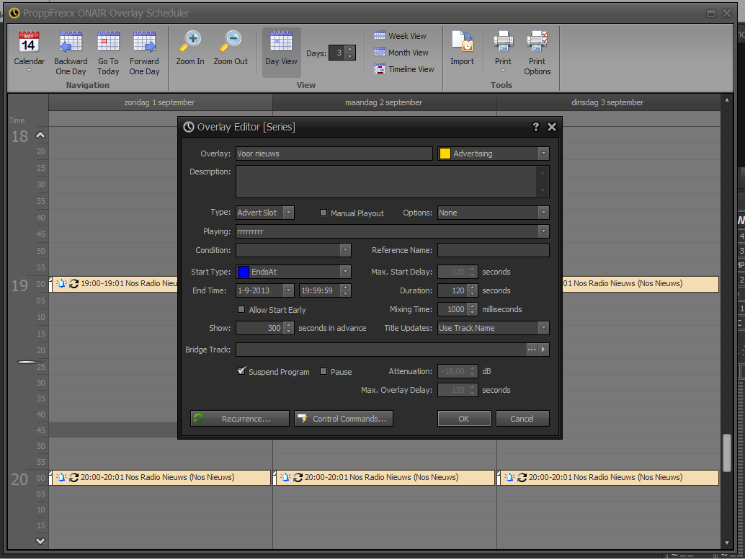The image size is (745, 560).
Task: Zoom In on the schedule
Action: tap(190, 43)
